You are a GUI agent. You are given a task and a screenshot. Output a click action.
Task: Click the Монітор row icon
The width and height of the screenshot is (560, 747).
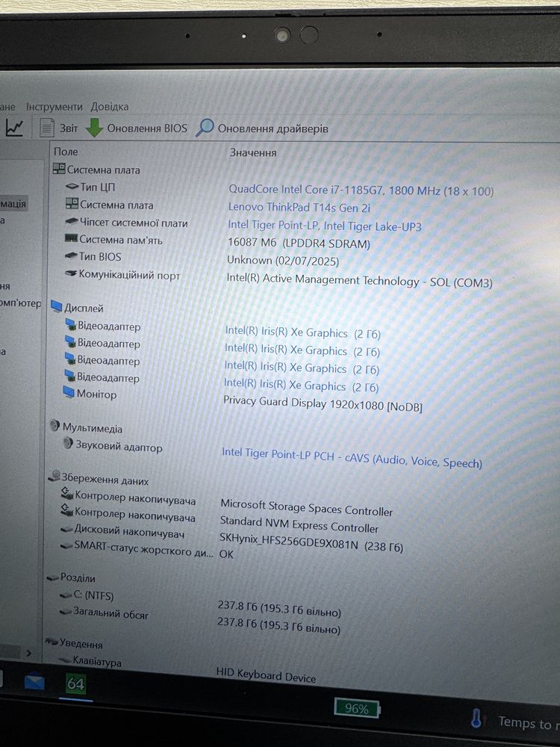pyautogui.click(x=69, y=392)
